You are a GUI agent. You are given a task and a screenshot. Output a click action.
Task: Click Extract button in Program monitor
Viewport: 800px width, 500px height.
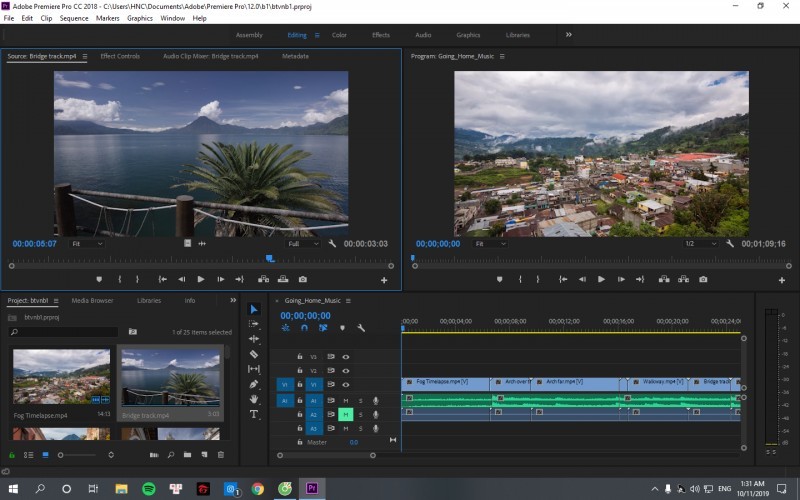684,280
